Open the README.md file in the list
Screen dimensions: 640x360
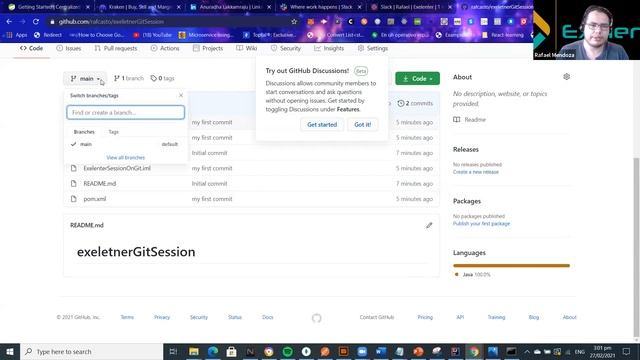100,184
